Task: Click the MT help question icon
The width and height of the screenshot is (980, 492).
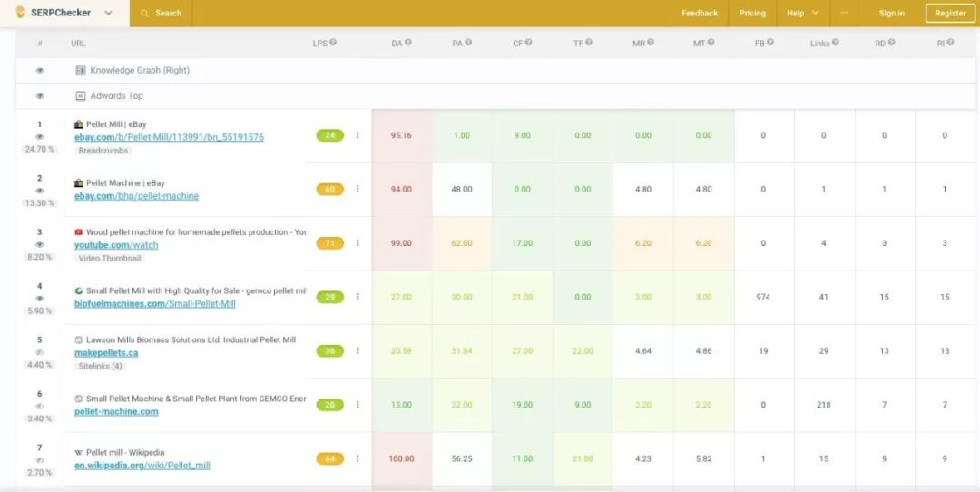Action: coord(710,43)
